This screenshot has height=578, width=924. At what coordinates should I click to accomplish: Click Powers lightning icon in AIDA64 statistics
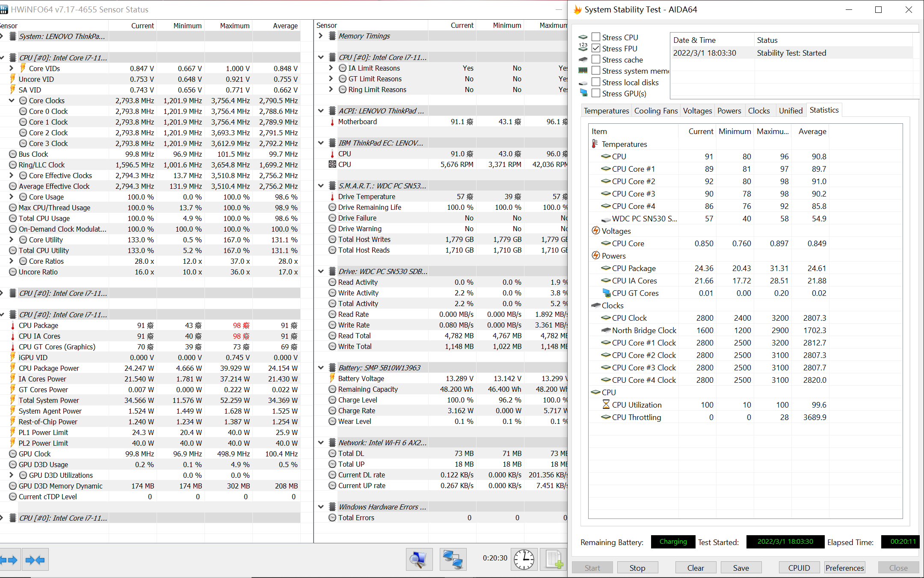click(x=596, y=256)
